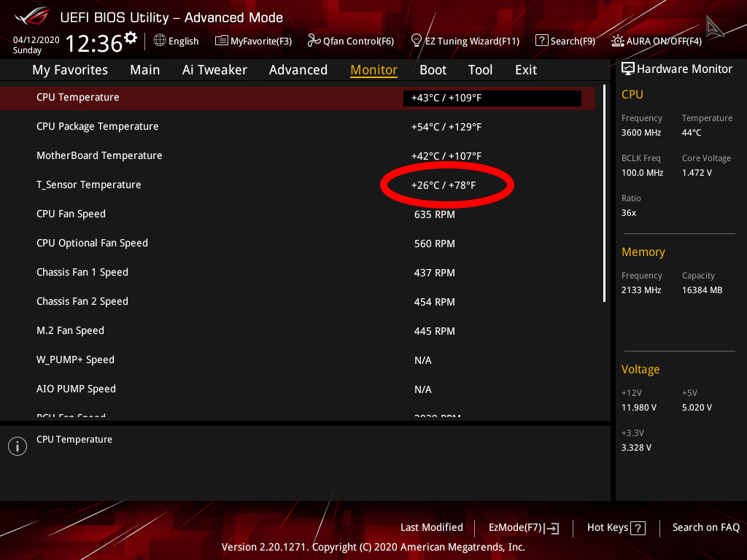Open Search on FAQ link
The height and width of the screenshot is (560, 747).
click(x=705, y=528)
